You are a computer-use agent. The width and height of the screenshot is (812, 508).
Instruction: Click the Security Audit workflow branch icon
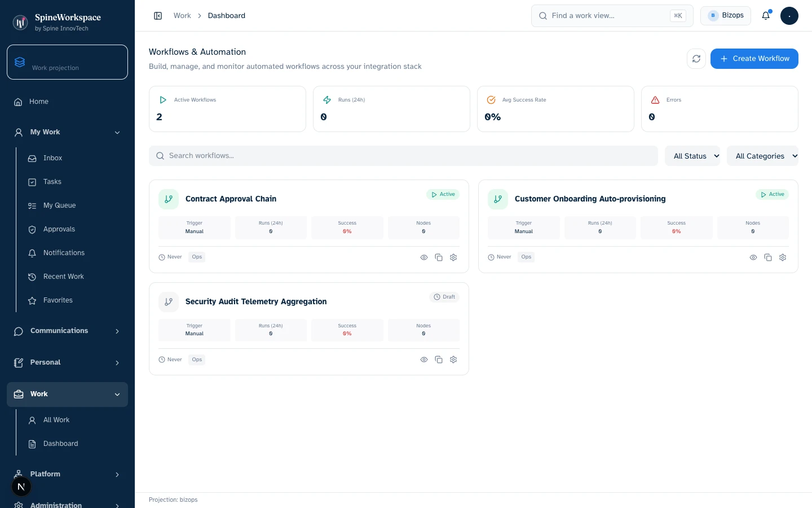(x=169, y=302)
